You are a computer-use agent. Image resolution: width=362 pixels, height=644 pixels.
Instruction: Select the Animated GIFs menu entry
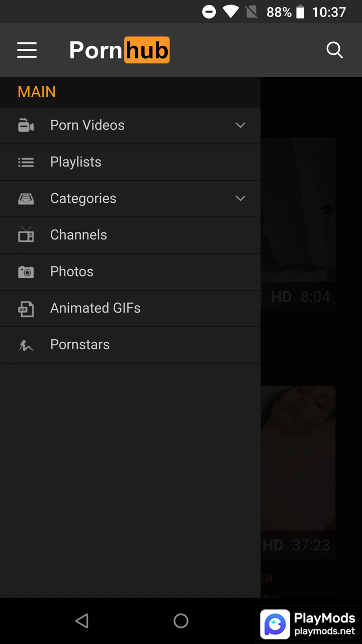[x=130, y=308]
